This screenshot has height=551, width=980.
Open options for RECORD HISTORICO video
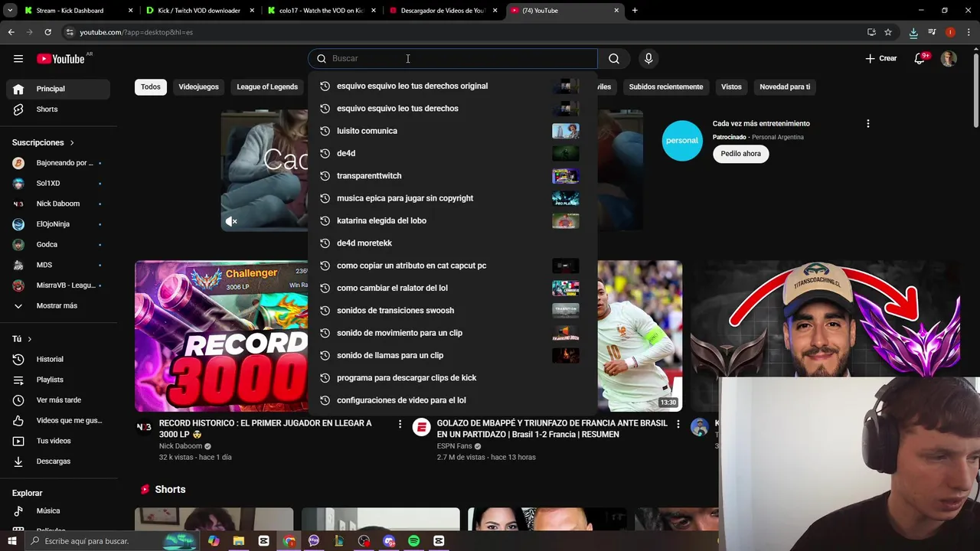400,424
